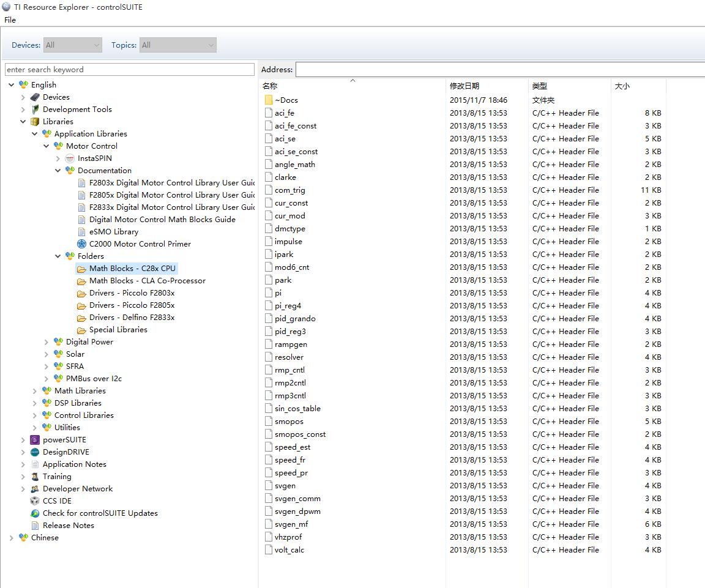Viewport: 705px width, 588px height.
Task: Click the Training icon
Action: point(35,477)
